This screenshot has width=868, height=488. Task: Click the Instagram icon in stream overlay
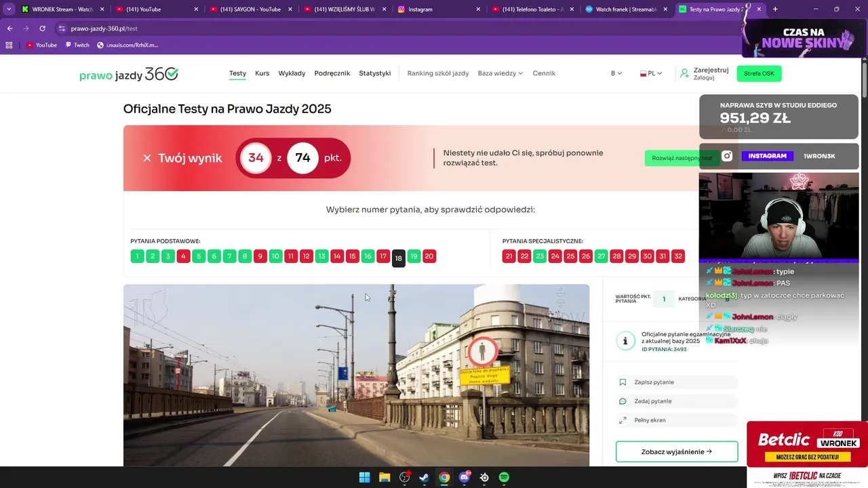click(727, 156)
